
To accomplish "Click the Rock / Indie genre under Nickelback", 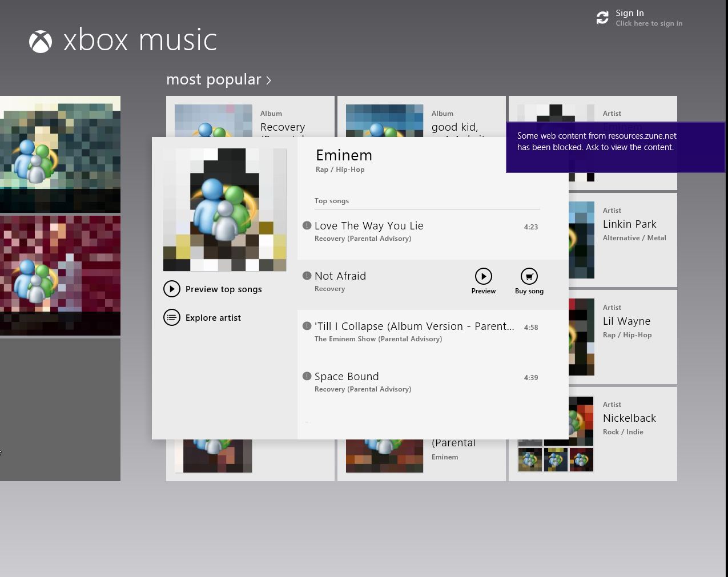I will 623,432.
